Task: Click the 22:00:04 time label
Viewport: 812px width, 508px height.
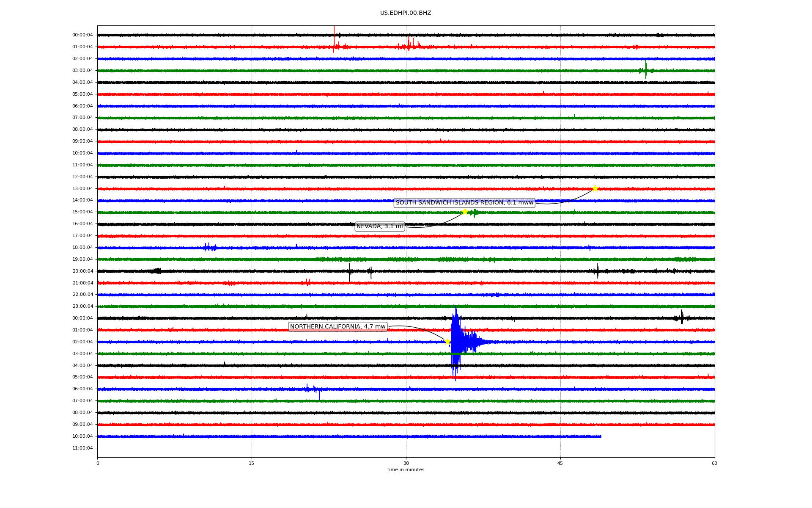Action: coord(82,295)
